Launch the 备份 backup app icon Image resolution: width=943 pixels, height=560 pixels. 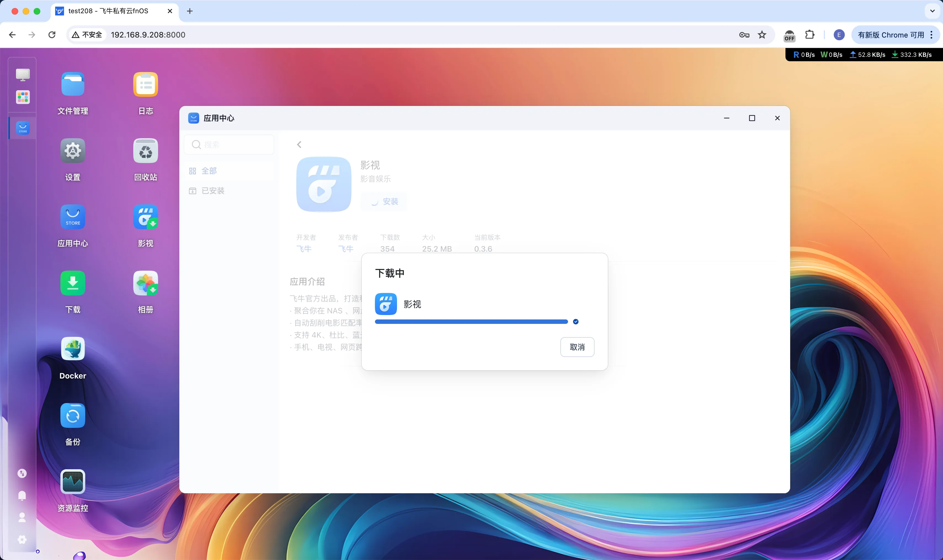pyautogui.click(x=73, y=415)
